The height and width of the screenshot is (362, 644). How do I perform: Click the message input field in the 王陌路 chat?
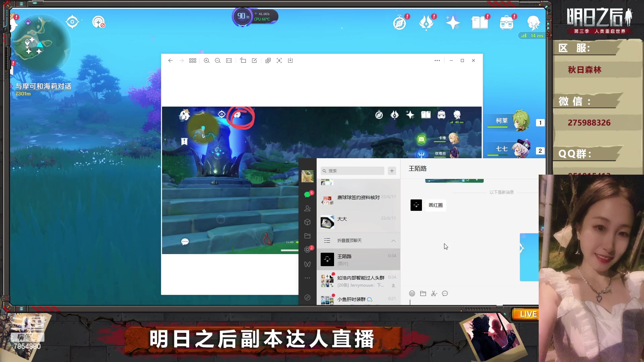pos(470,302)
